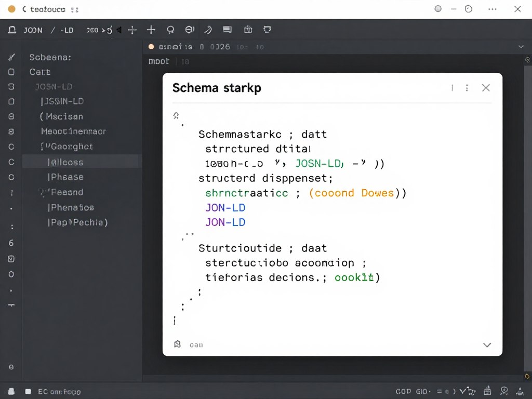This screenshot has width=532, height=399.
Task: Open the title bar three-dot menu
Action: [493, 9]
